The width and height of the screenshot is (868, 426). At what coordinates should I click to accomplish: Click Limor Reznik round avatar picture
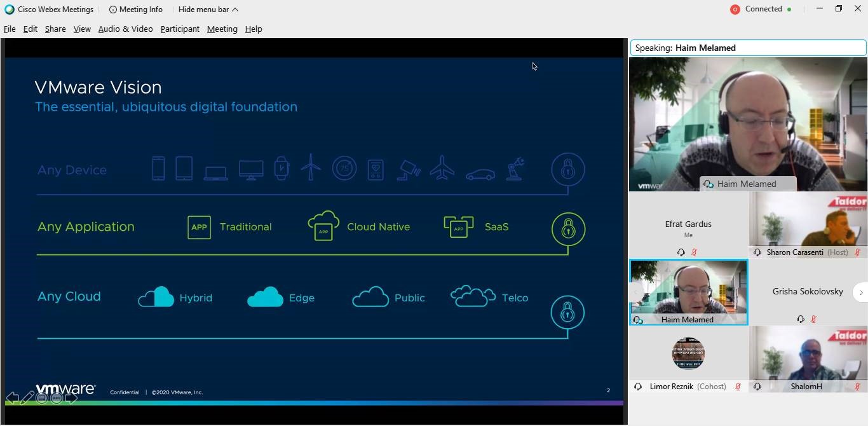[x=688, y=353]
